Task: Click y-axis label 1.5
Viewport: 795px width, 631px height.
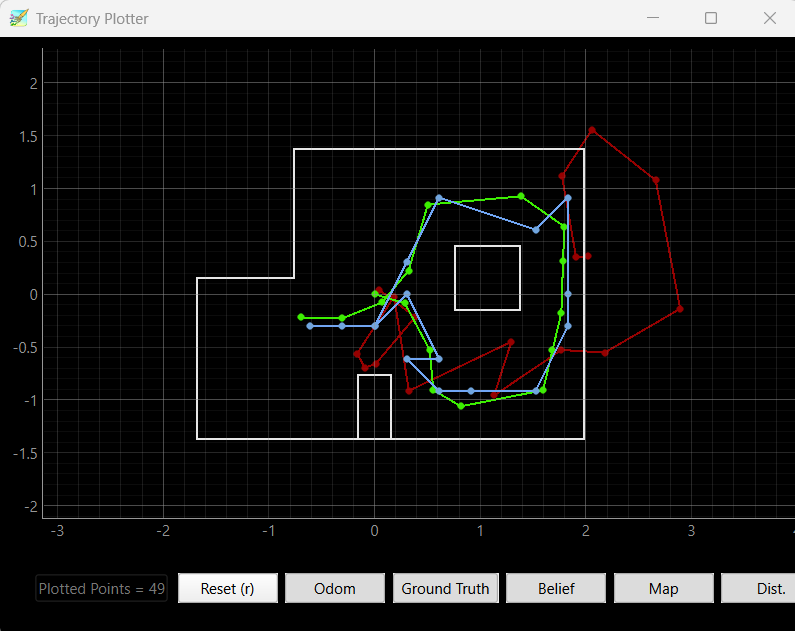Action: pyautogui.click(x=28, y=137)
